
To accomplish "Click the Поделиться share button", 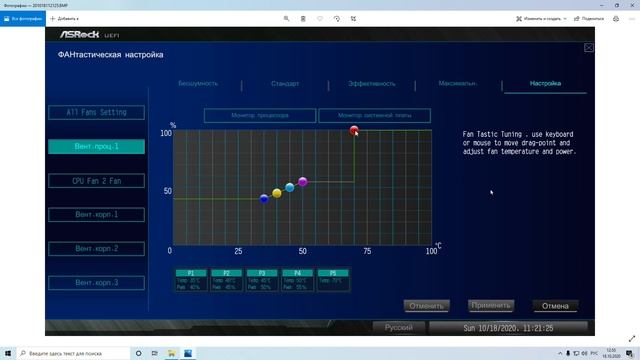I will (x=589, y=19).
